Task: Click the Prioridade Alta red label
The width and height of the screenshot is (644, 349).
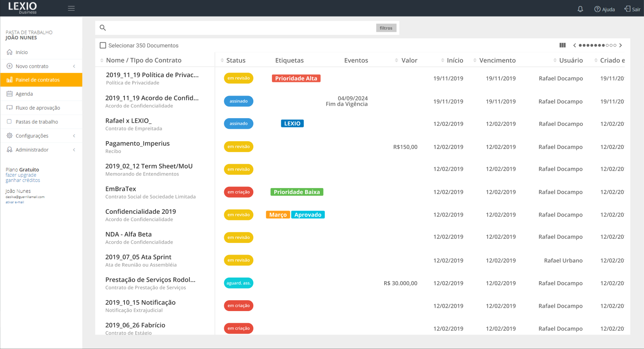Action: click(x=296, y=78)
